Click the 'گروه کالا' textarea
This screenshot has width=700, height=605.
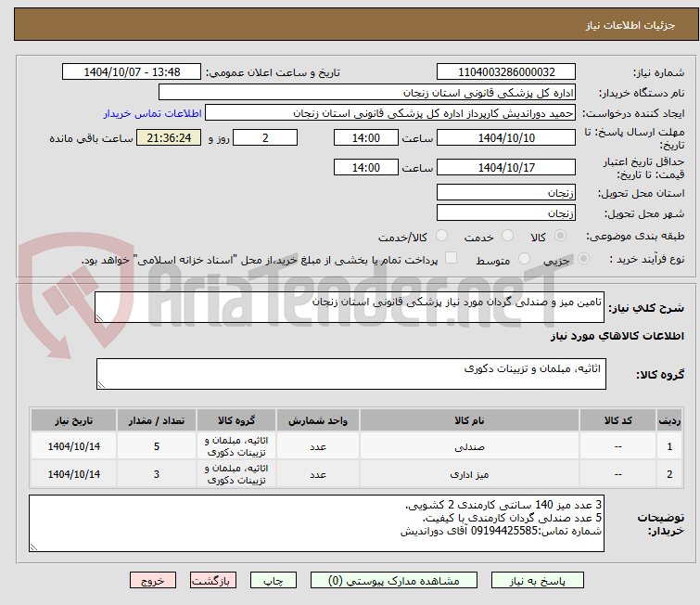click(350, 374)
